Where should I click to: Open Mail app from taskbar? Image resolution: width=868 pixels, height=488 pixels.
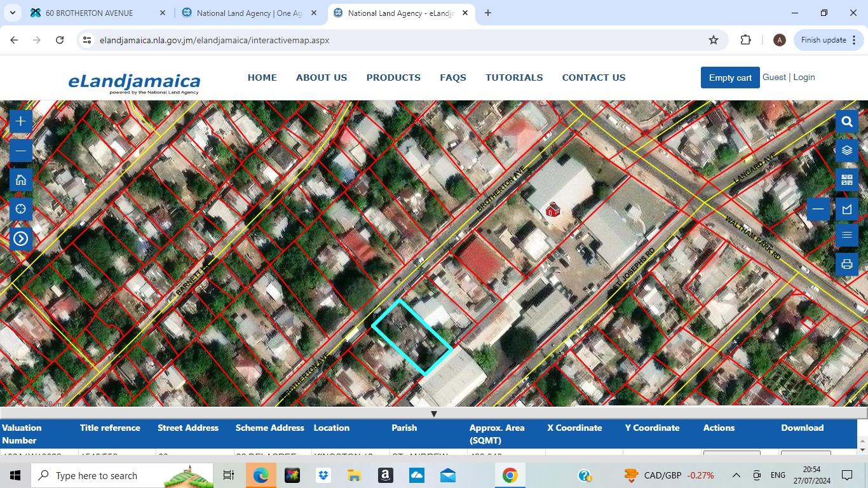448,475
